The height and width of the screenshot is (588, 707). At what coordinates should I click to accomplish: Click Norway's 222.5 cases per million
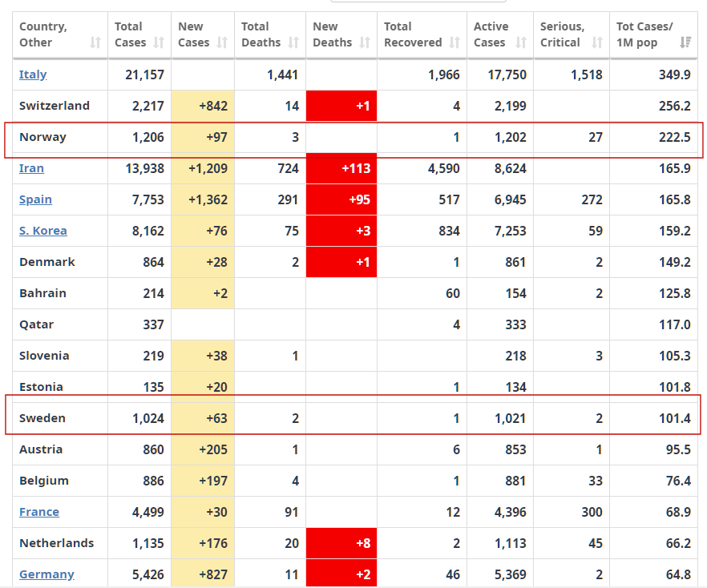click(x=675, y=137)
